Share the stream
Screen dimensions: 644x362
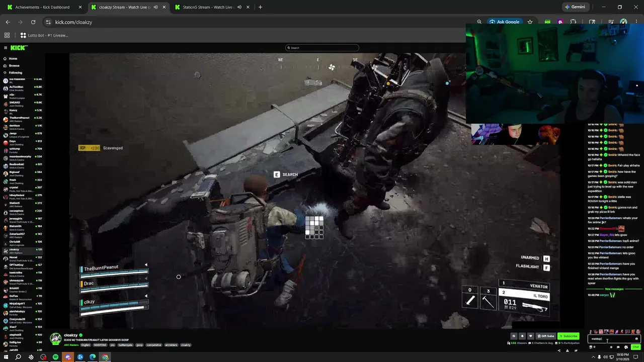tap(559, 350)
